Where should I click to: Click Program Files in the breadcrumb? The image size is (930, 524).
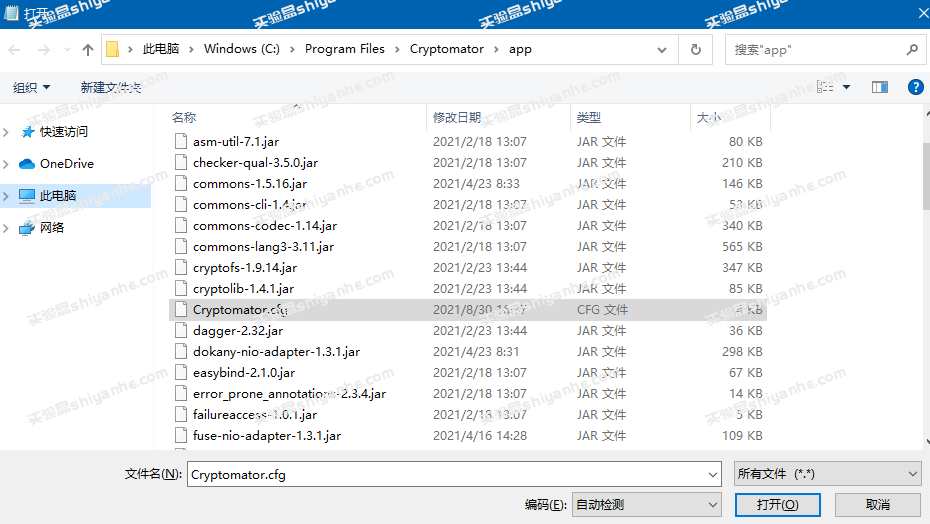(x=345, y=49)
